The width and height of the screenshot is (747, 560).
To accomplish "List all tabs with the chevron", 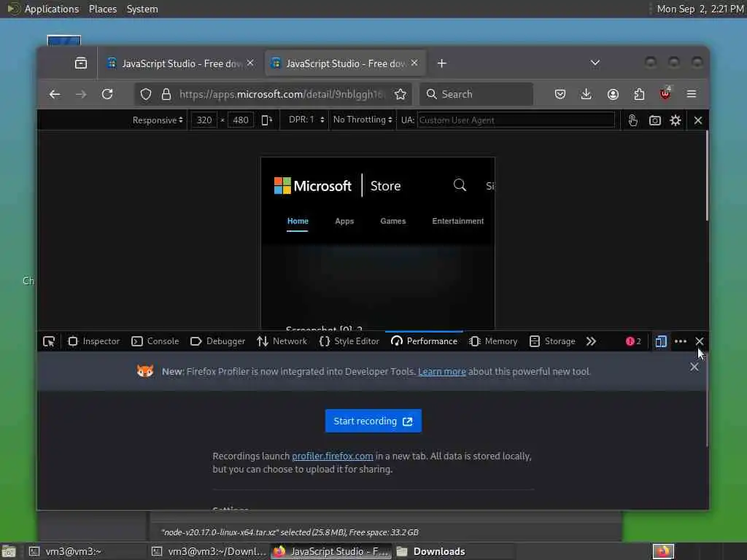I will (595, 63).
